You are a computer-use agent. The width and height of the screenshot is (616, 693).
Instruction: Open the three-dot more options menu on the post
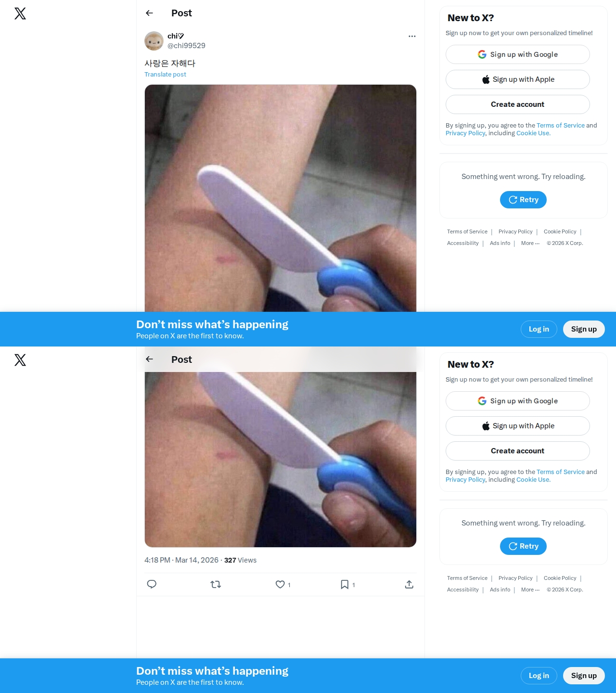click(x=412, y=36)
